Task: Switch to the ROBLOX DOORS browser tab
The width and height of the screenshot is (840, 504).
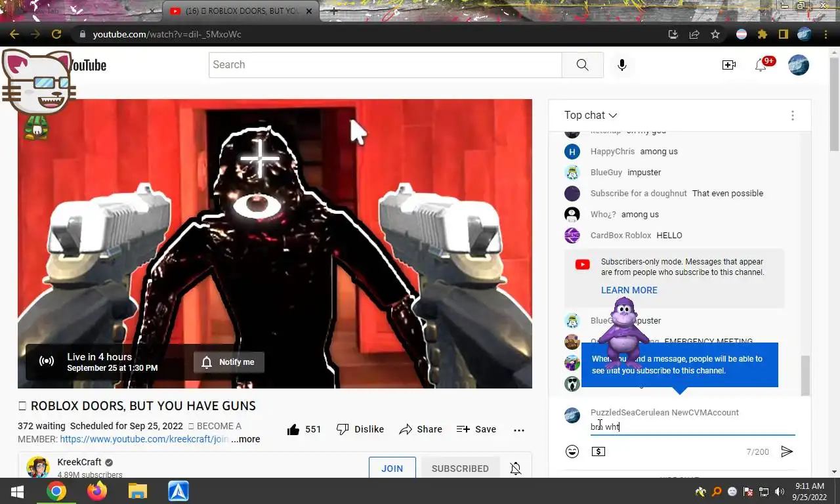Action: coord(240,11)
